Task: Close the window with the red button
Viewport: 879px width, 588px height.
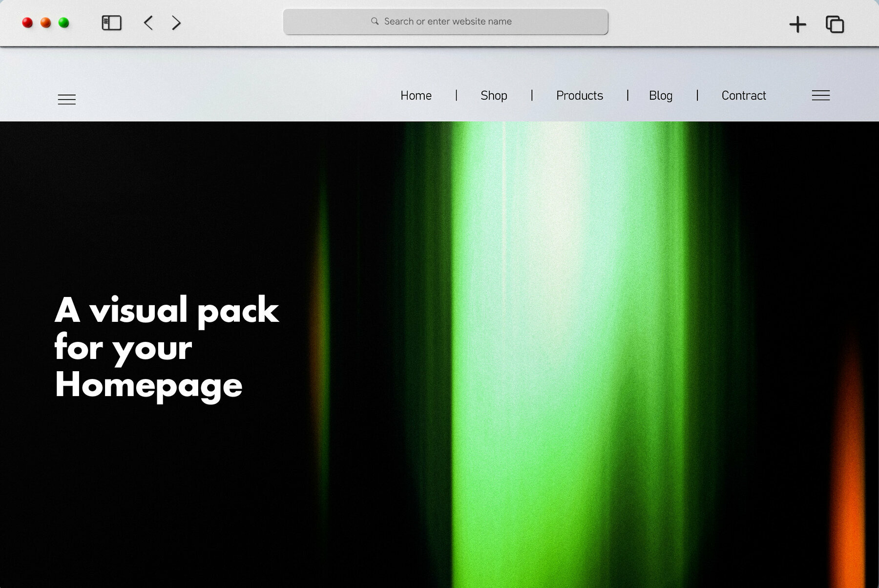Action: pos(27,22)
